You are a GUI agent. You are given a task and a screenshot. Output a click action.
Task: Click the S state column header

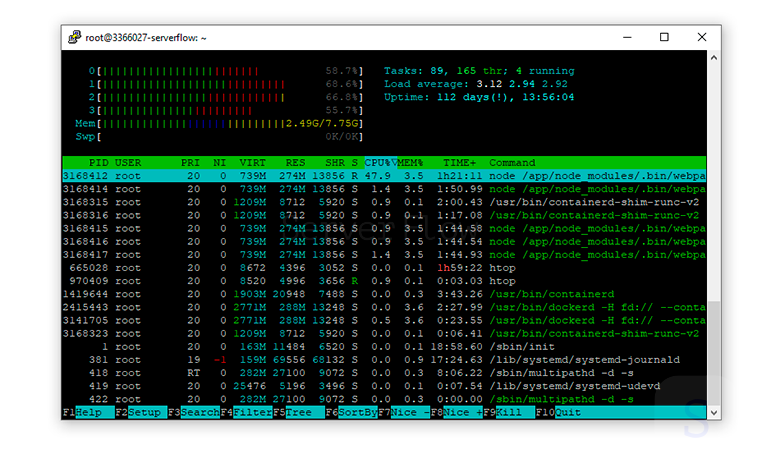(355, 163)
